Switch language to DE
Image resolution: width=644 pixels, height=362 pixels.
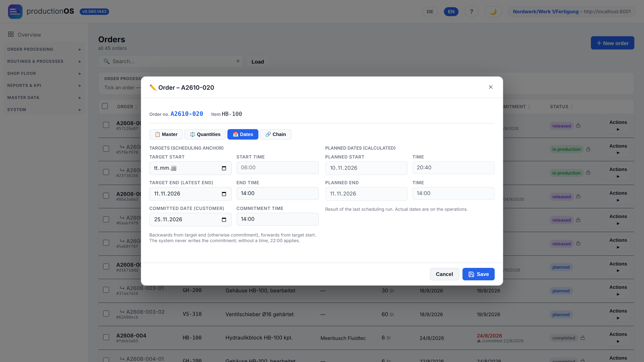pyautogui.click(x=430, y=11)
